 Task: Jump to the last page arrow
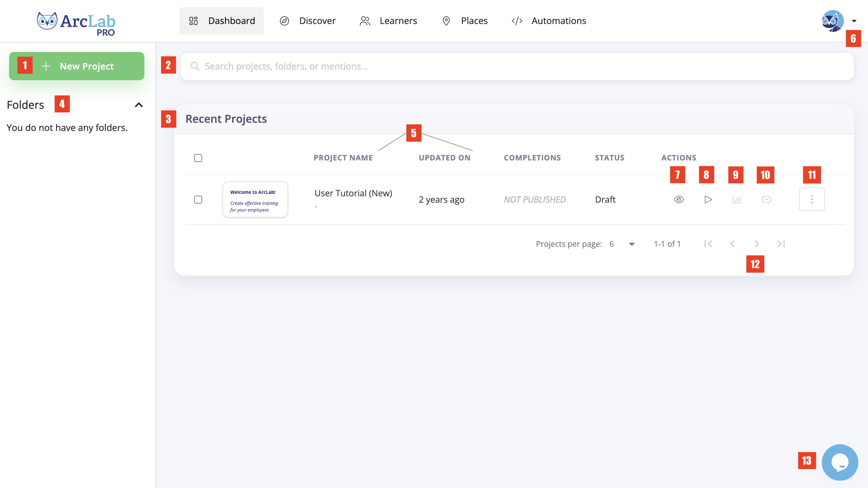(x=781, y=243)
